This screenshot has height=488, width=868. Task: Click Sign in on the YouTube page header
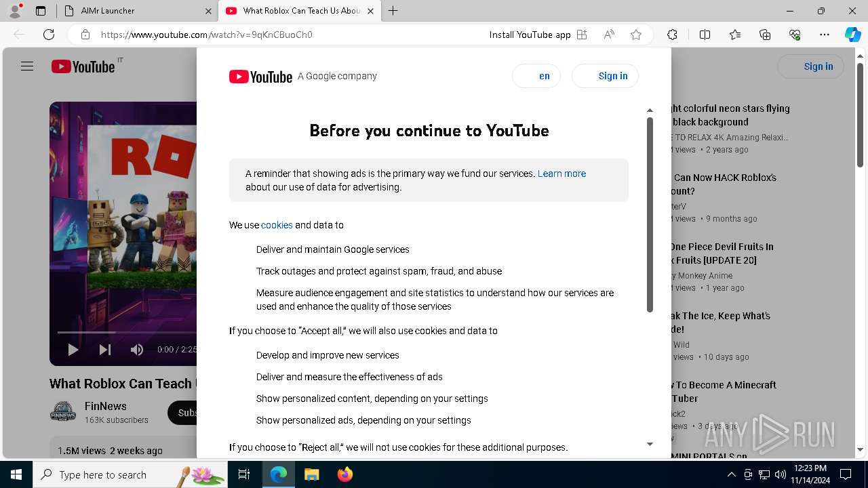click(x=810, y=66)
